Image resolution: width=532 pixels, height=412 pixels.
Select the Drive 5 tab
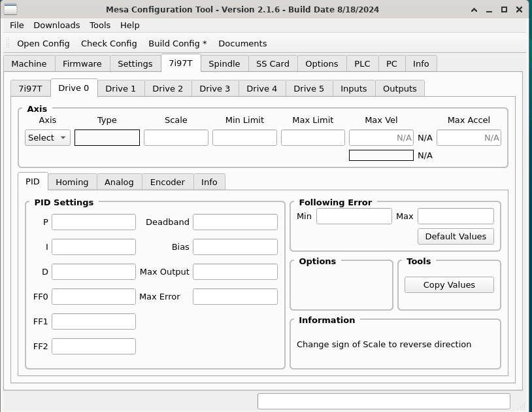(308, 88)
